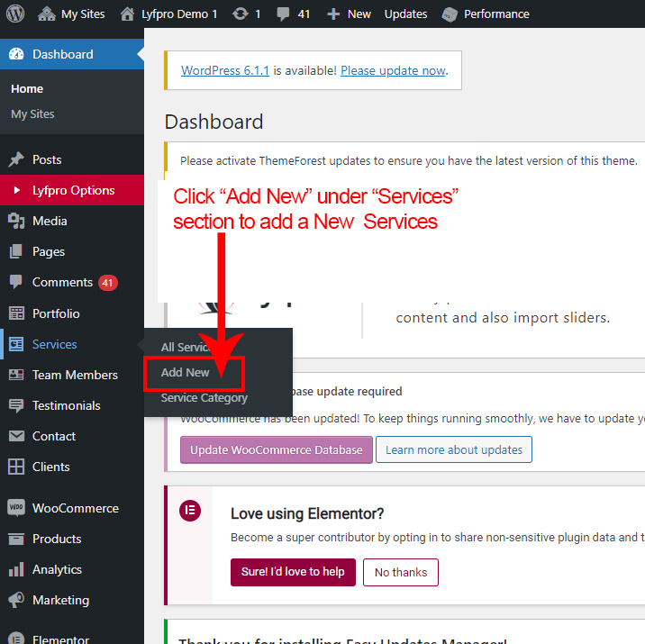Image resolution: width=645 pixels, height=644 pixels.
Task: Click the updates refresh icon in admin bar
Action: pyautogui.click(x=240, y=14)
